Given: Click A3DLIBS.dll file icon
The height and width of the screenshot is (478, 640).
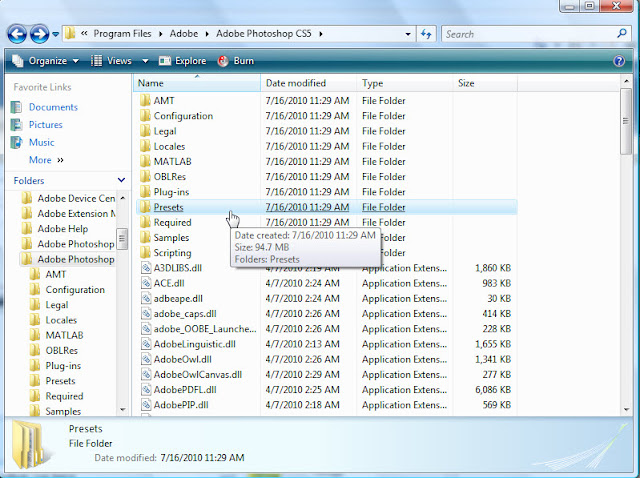Looking at the screenshot, I should 146,268.
